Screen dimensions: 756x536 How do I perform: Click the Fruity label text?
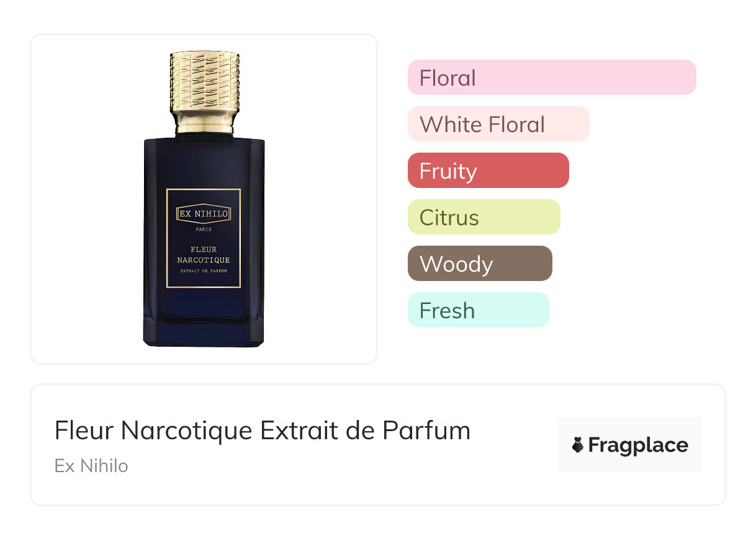pyautogui.click(x=448, y=172)
